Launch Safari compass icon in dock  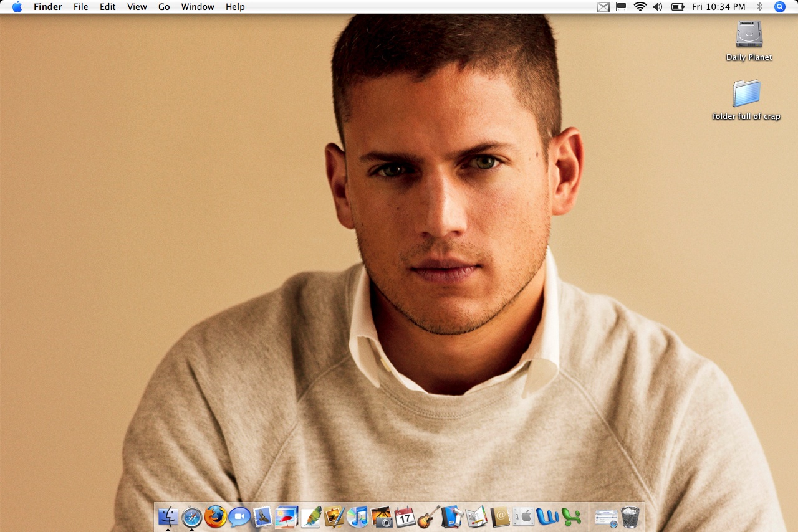192,516
